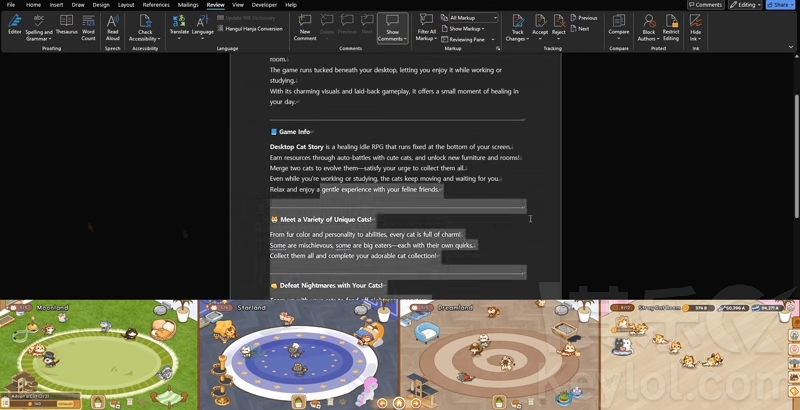Toggle Show Comments in ribbon
Screen dimensions: 800x410
point(392,25)
